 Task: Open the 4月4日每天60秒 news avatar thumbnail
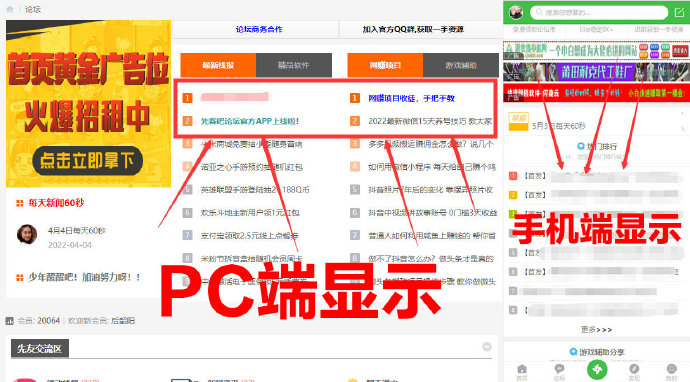coord(27,234)
